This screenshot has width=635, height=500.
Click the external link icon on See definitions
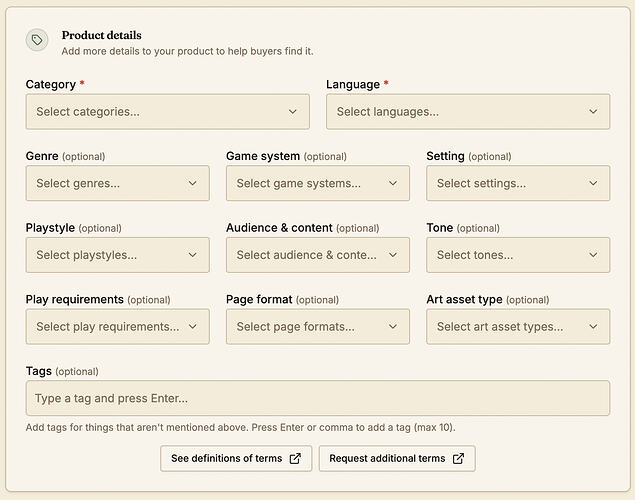point(295,458)
